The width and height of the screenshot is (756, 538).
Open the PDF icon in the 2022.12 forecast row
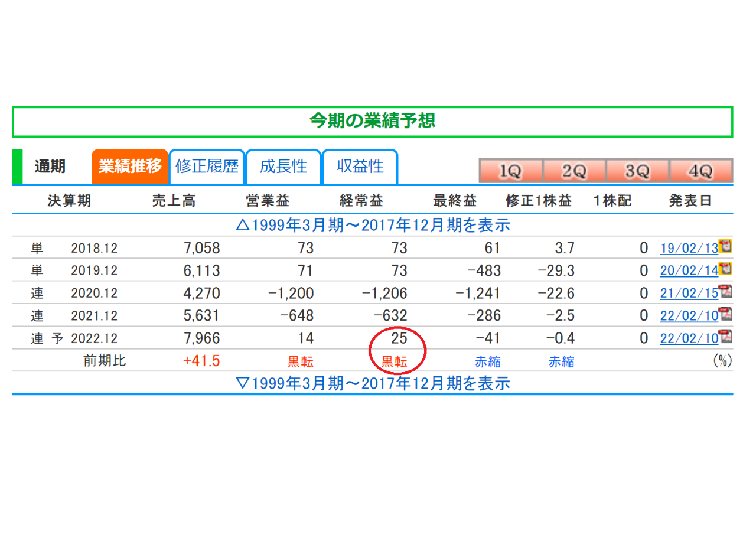click(726, 337)
